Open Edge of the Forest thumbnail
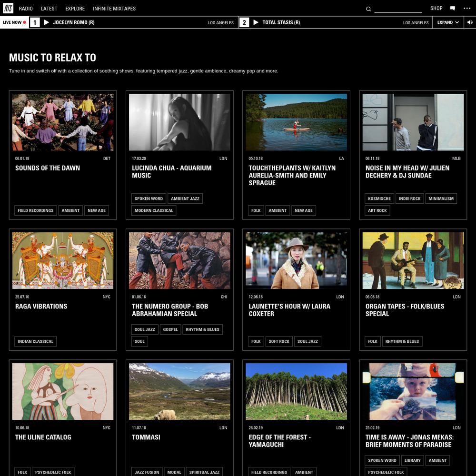Viewport: 476px width, 476px height. tap(296, 391)
